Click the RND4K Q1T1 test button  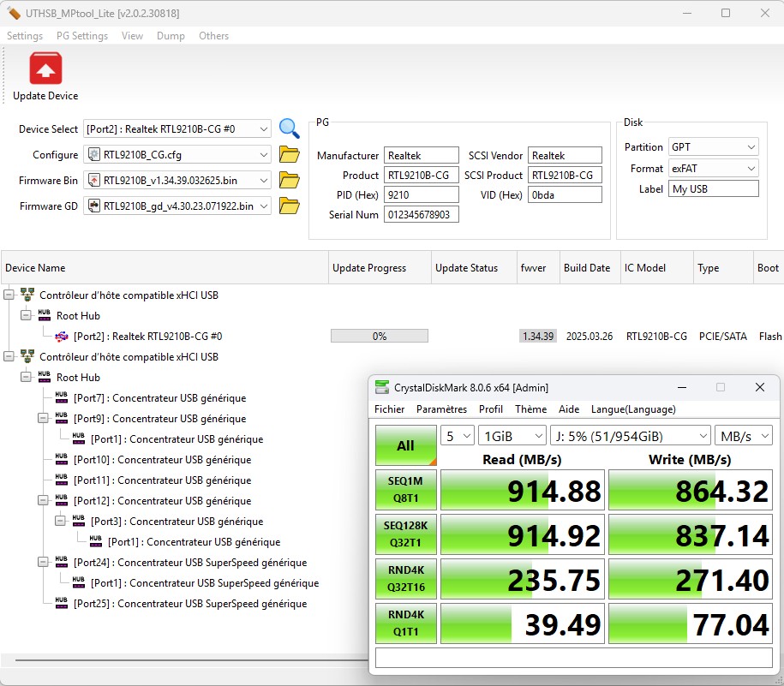pos(405,623)
